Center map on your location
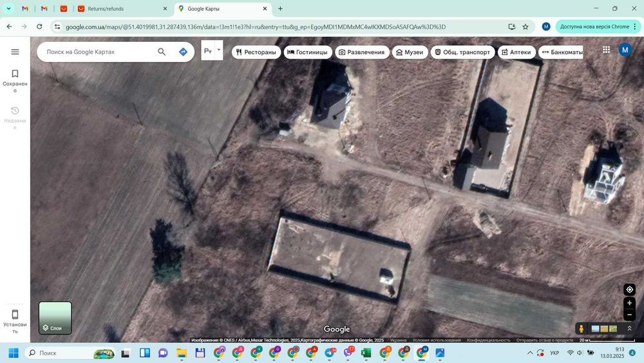644x363 pixels. coord(629,289)
